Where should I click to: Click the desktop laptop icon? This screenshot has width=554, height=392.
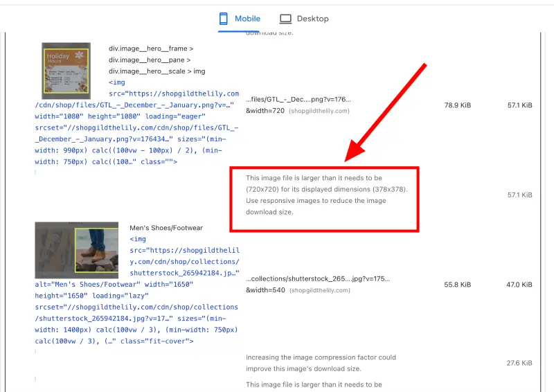click(x=285, y=19)
